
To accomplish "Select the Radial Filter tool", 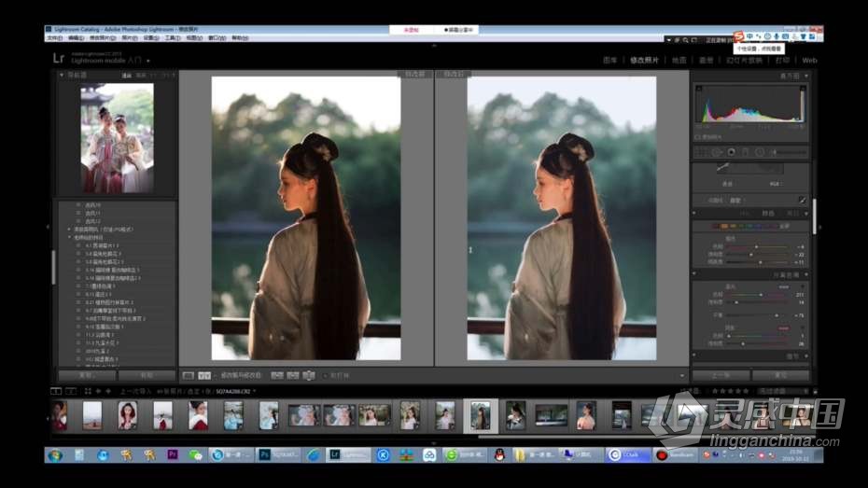I will click(760, 152).
